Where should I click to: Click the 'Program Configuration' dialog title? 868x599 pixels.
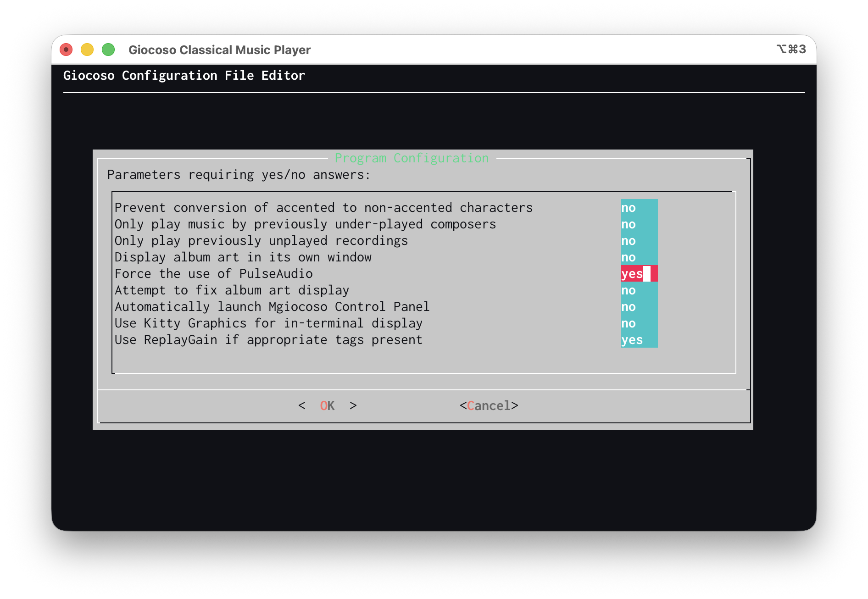(412, 158)
